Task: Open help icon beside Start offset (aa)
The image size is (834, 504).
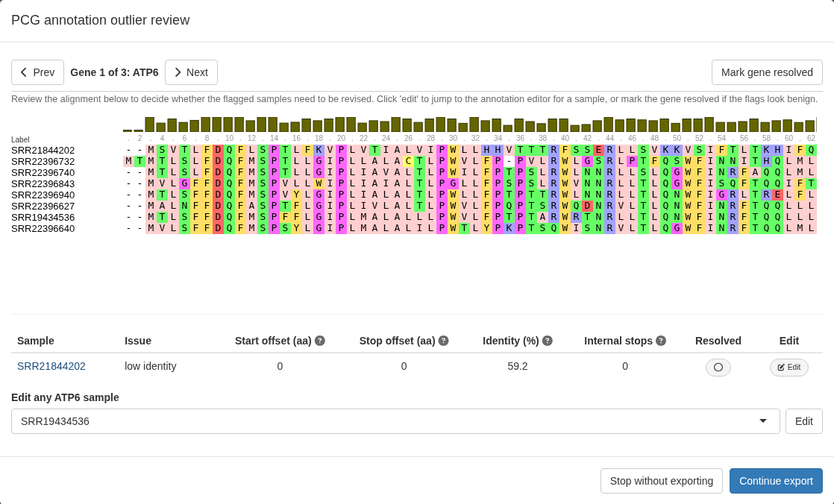Action: pos(320,341)
